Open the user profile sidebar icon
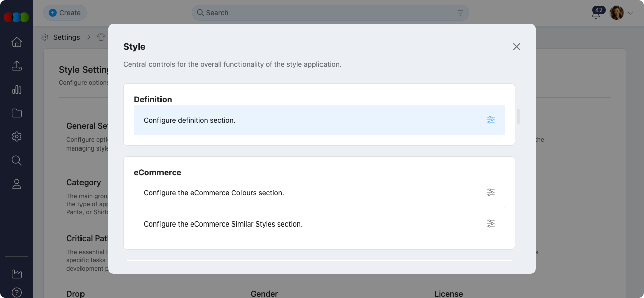Viewport: 644px width, 298px height. pos(17,184)
